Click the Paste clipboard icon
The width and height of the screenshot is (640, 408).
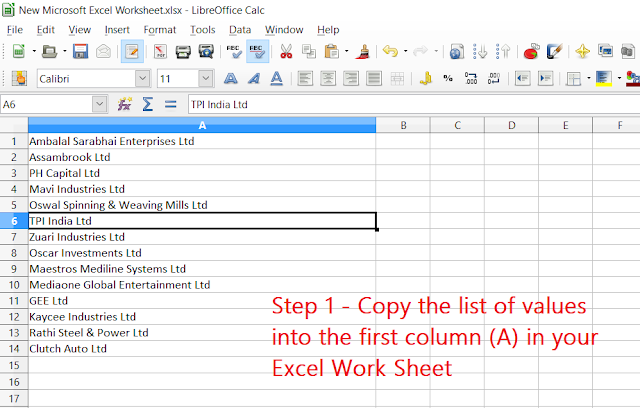(331, 52)
